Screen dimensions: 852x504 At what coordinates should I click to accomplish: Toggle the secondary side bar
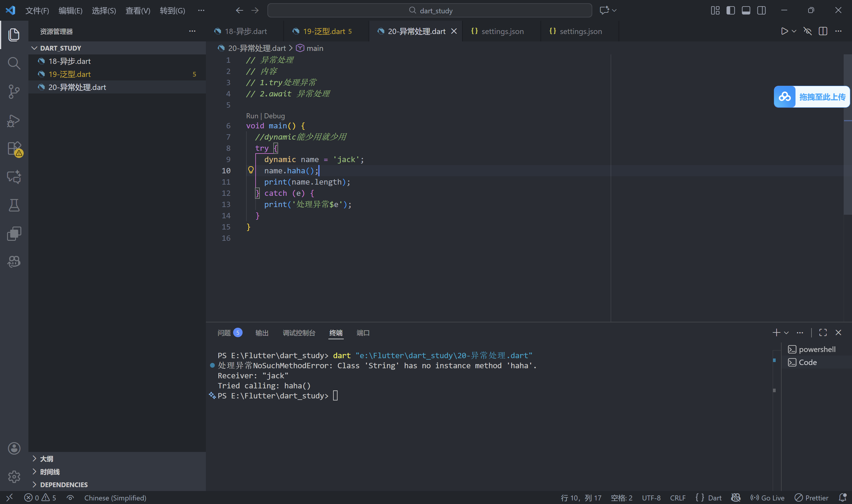tap(761, 11)
